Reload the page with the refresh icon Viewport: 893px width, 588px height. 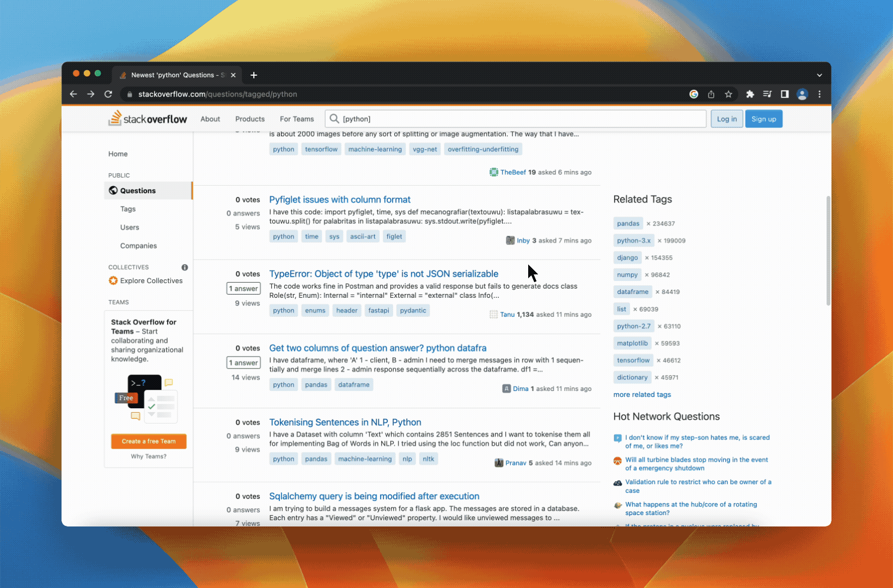(x=108, y=94)
